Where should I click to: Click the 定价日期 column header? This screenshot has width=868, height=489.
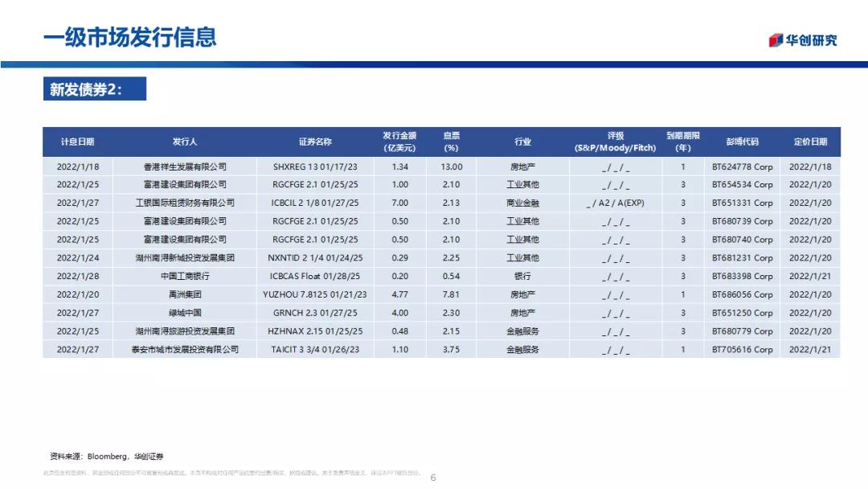(x=810, y=142)
